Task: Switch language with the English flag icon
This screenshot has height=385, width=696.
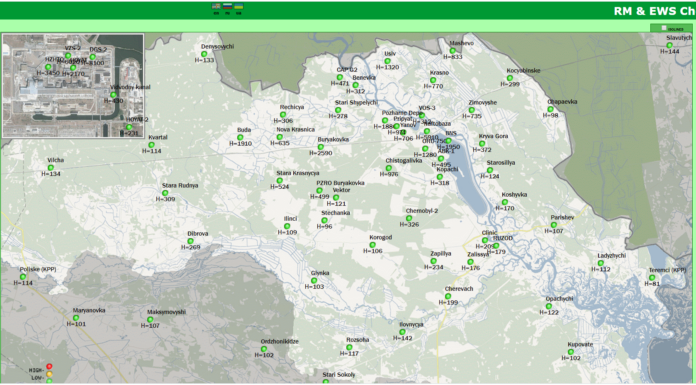Action: (x=216, y=7)
